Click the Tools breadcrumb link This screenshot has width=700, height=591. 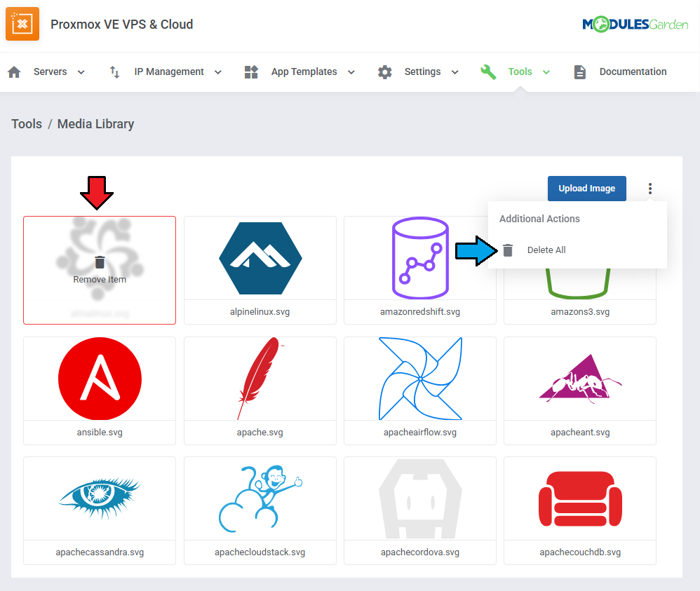(x=27, y=123)
